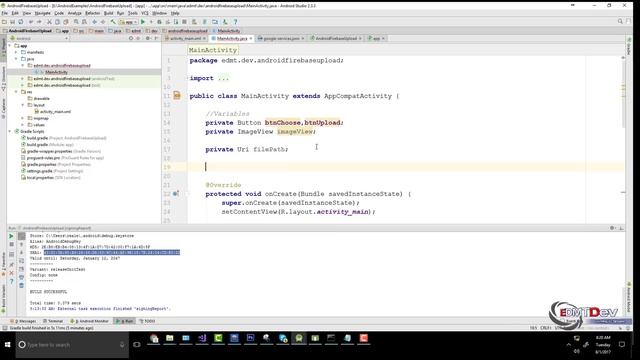640x360 pixels.
Task: Switch to the google-services.json editor tab
Action: 281,38
